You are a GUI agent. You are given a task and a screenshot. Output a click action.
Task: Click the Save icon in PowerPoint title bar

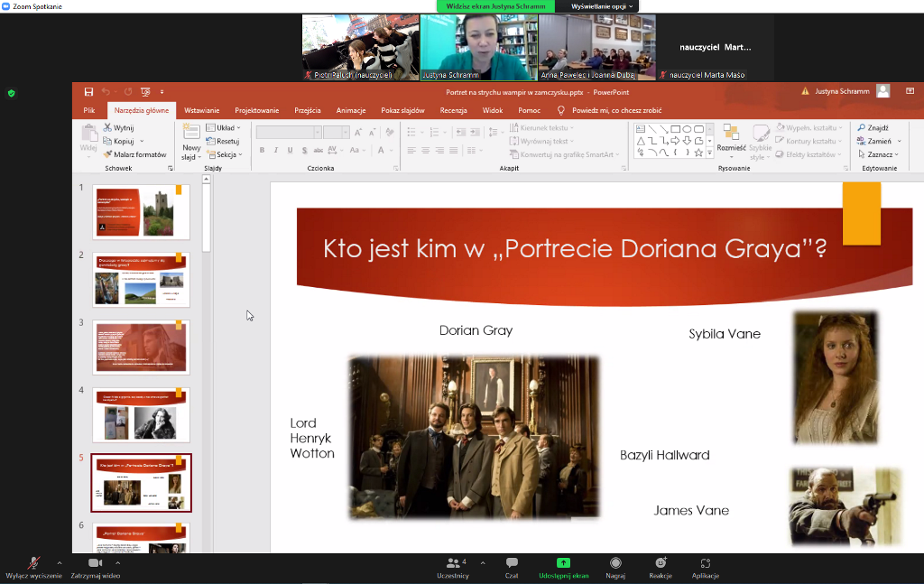pos(88,91)
